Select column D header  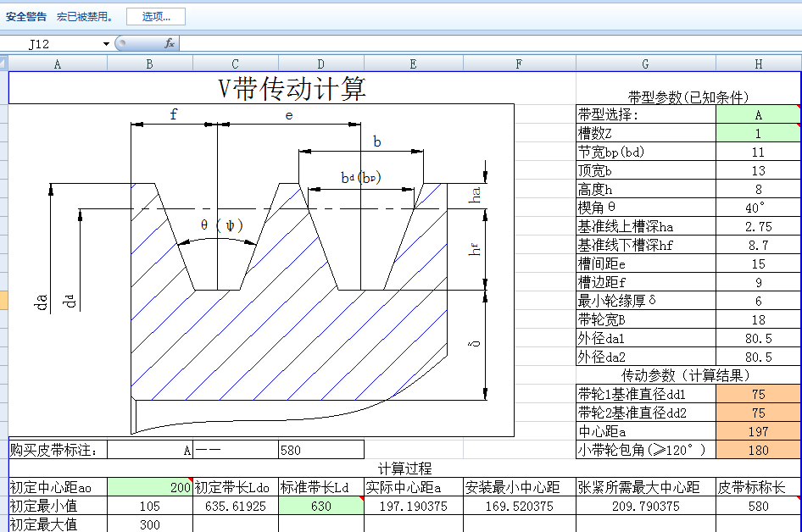[321, 64]
